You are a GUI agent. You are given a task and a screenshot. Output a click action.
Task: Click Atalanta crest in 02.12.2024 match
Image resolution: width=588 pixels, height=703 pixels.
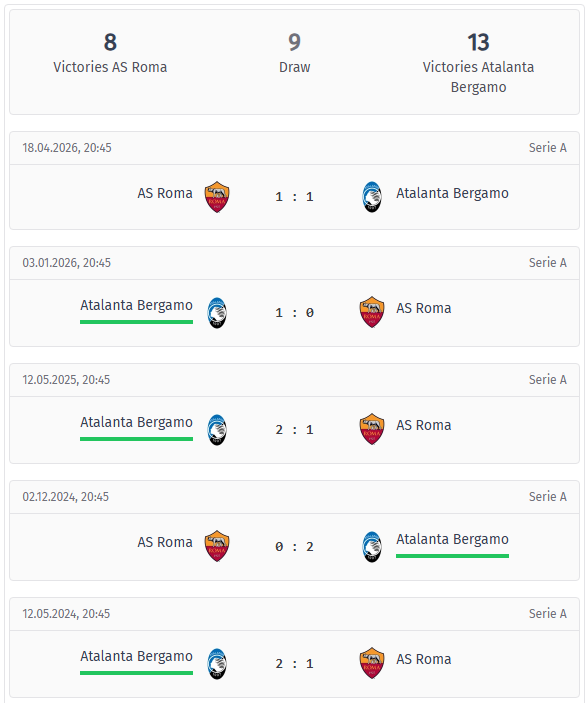click(372, 547)
